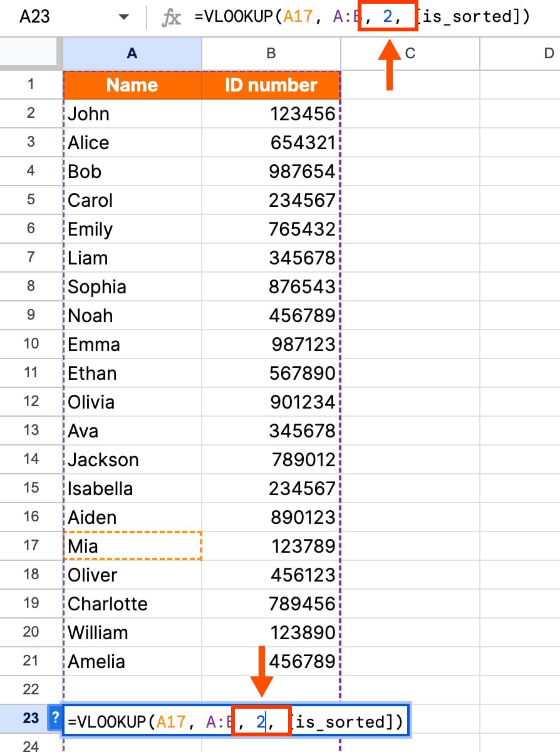Select the cell containing Olivia
Image resolution: width=560 pixels, height=752 pixels.
coord(132,402)
